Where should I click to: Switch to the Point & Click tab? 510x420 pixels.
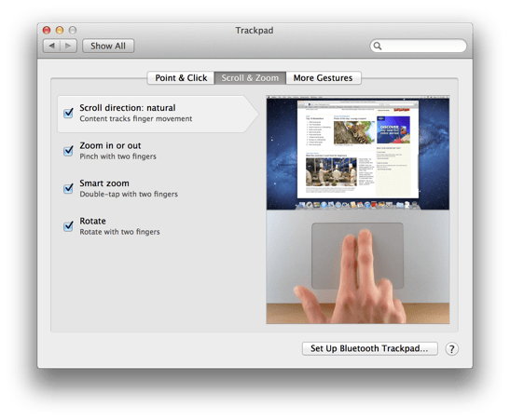click(181, 78)
